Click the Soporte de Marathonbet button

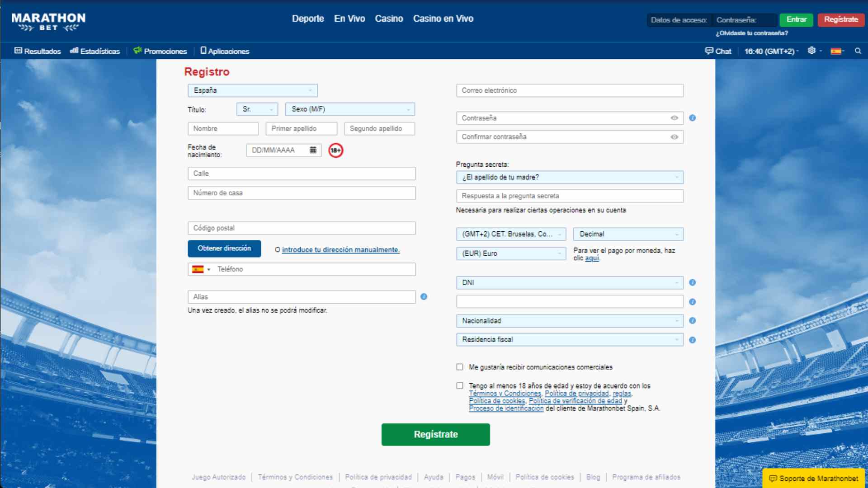tap(813, 479)
